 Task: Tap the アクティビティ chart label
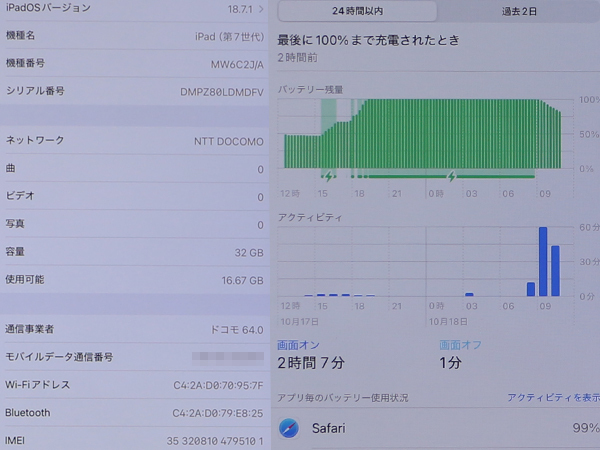pos(310,218)
